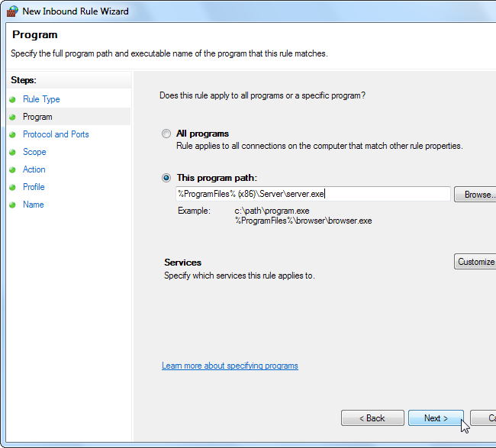
Task: Click green bullet beside Rule Type
Action: click(x=12, y=99)
